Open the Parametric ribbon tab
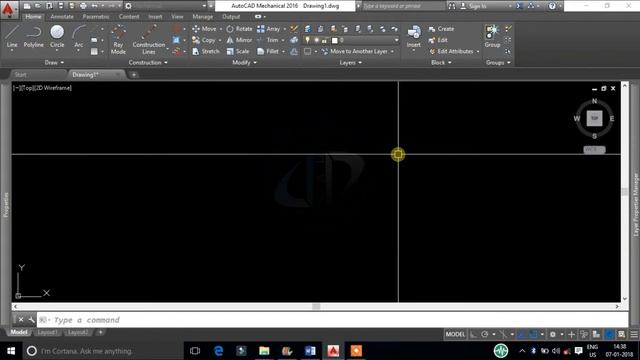 [96, 17]
